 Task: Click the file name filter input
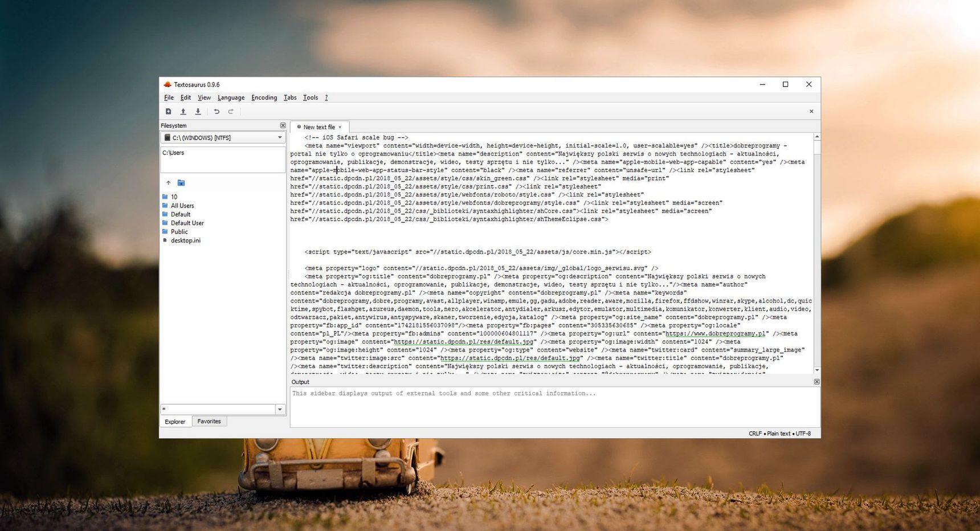click(x=218, y=409)
